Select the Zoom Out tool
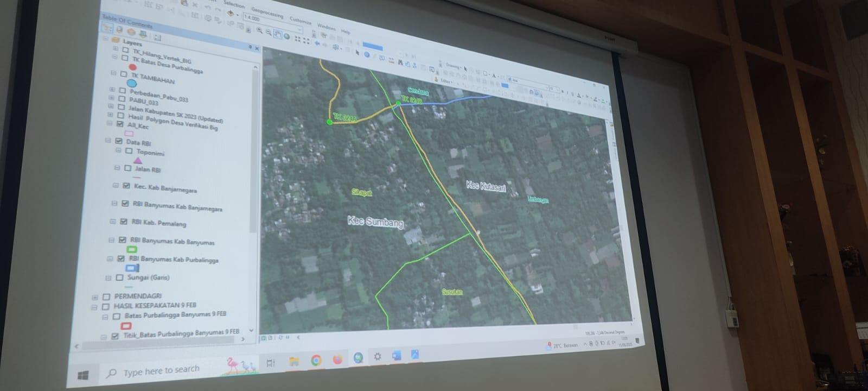 (269, 33)
